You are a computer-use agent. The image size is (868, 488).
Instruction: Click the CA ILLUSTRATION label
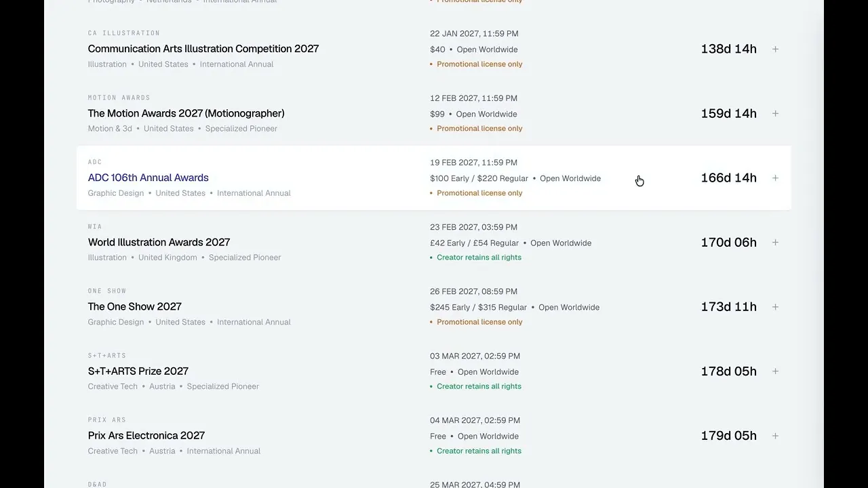[124, 33]
